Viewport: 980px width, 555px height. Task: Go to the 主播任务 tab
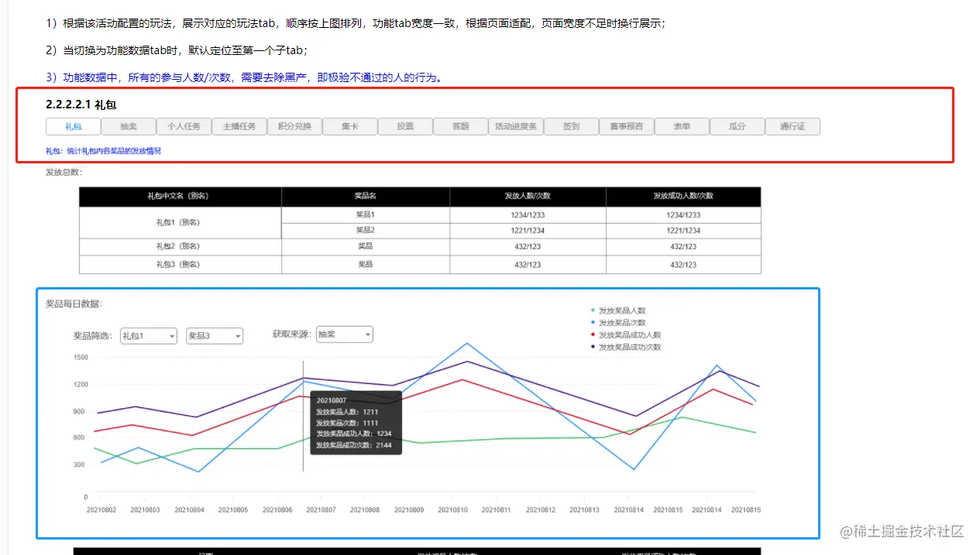click(x=239, y=126)
